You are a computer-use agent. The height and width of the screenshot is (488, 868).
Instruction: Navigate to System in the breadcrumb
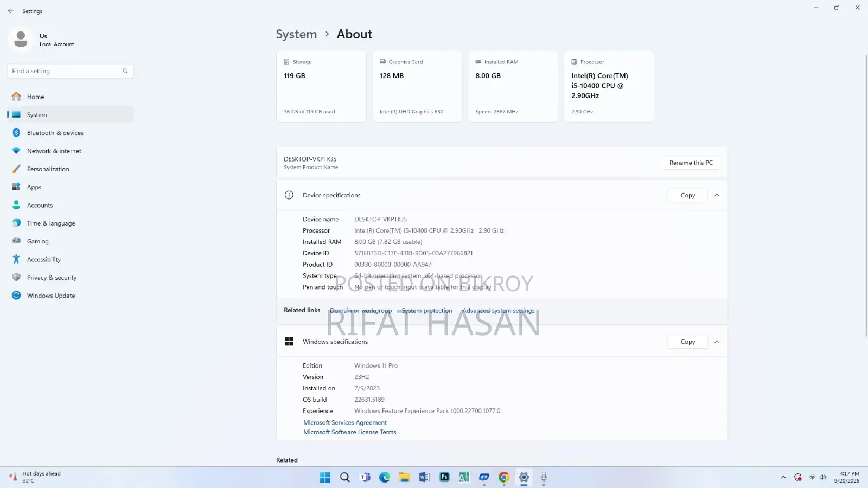pos(296,34)
